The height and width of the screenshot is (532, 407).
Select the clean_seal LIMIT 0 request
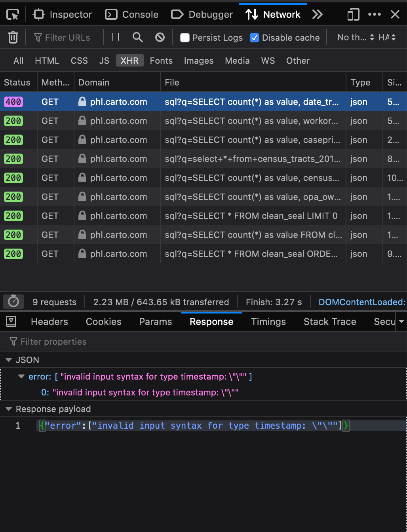(203, 216)
